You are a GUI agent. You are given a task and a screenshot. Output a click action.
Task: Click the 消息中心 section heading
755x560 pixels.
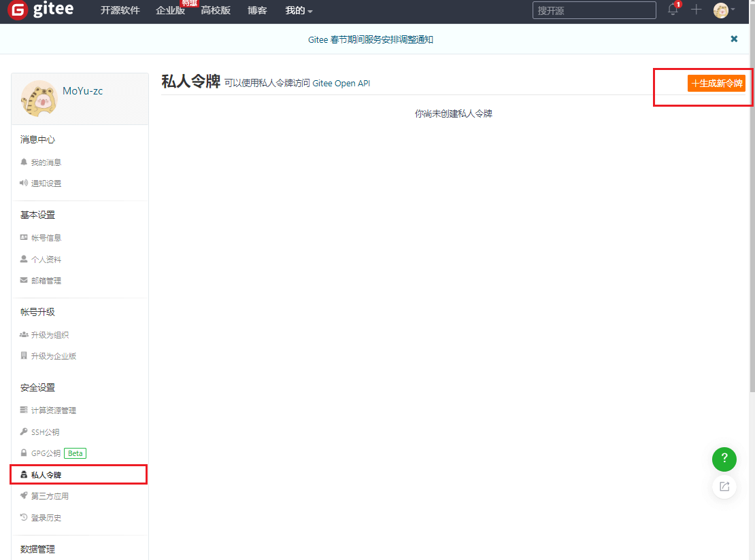click(37, 139)
